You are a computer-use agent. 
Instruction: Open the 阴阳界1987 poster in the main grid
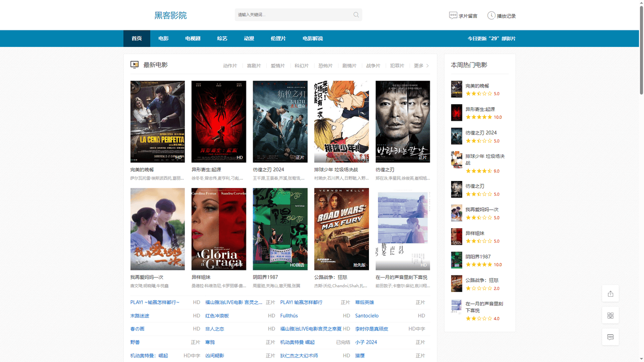pyautogui.click(x=280, y=229)
